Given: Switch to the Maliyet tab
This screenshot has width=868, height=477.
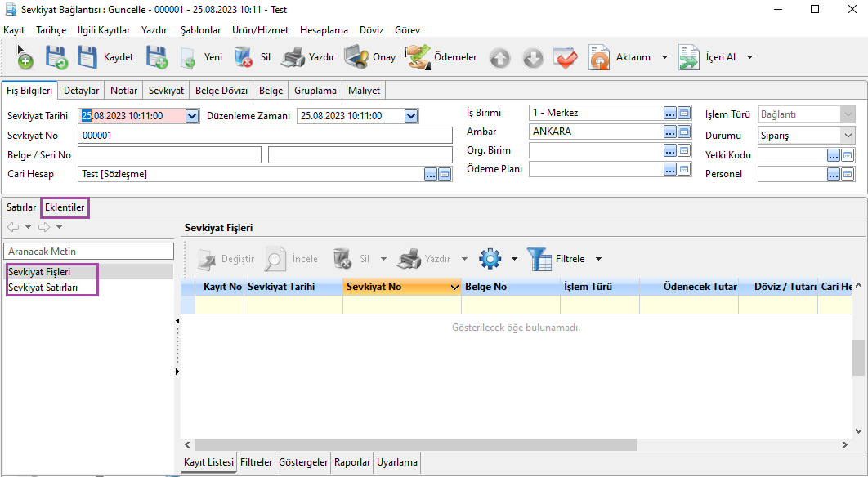Looking at the screenshot, I should click(364, 91).
